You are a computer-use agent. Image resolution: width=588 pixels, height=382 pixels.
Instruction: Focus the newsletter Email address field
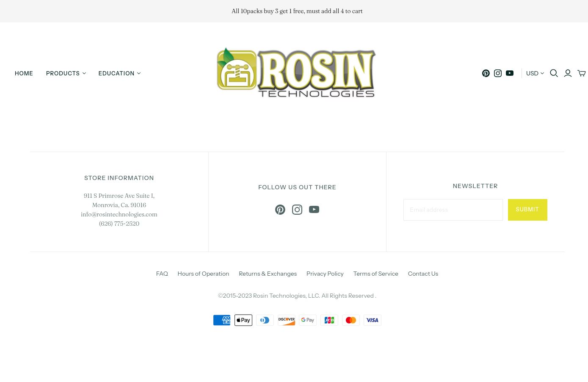tap(453, 210)
